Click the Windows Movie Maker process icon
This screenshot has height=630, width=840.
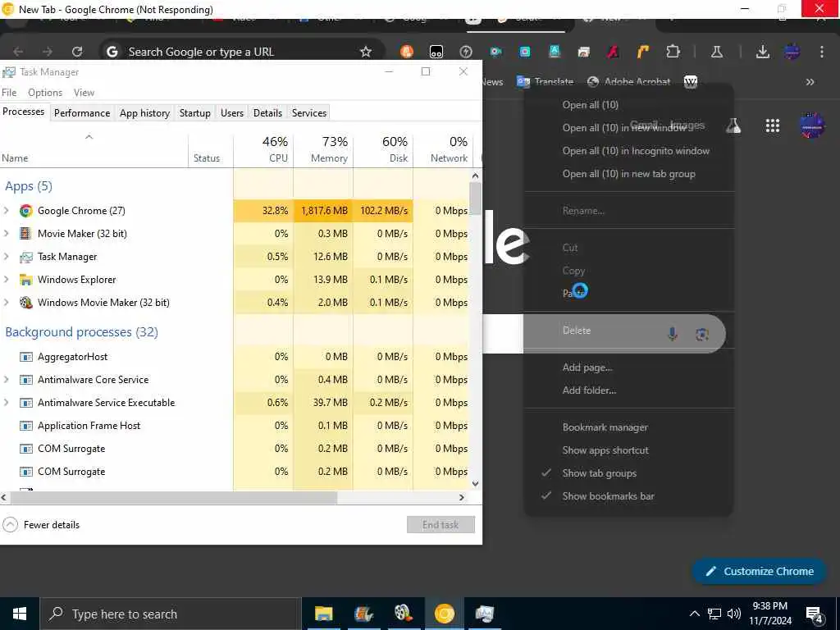pyautogui.click(x=25, y=302)
